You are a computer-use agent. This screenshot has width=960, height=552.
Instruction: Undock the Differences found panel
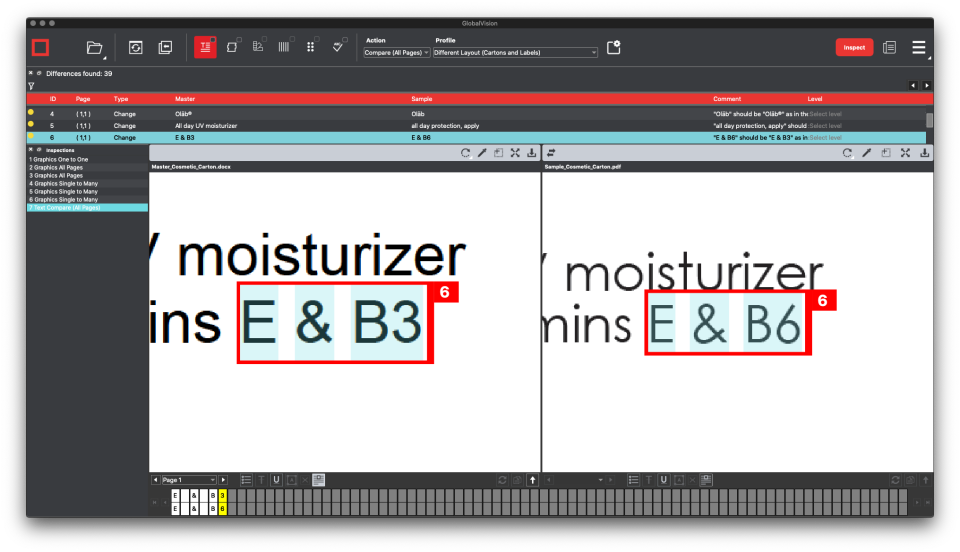[39, 73]
